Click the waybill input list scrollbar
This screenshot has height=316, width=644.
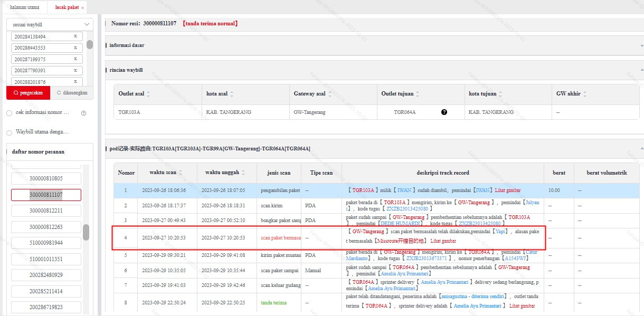(90, 44)
